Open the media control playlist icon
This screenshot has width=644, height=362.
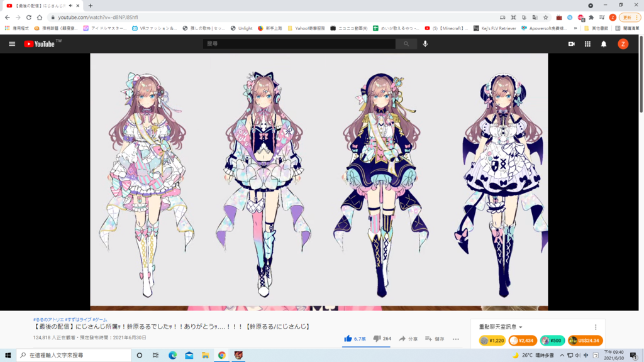click(602, 17)
